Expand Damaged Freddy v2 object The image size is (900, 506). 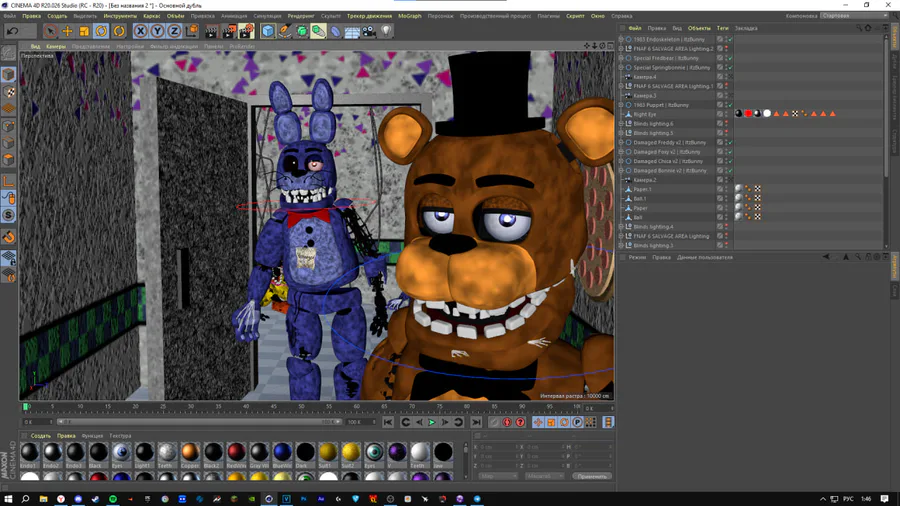(x=620, y=142)
